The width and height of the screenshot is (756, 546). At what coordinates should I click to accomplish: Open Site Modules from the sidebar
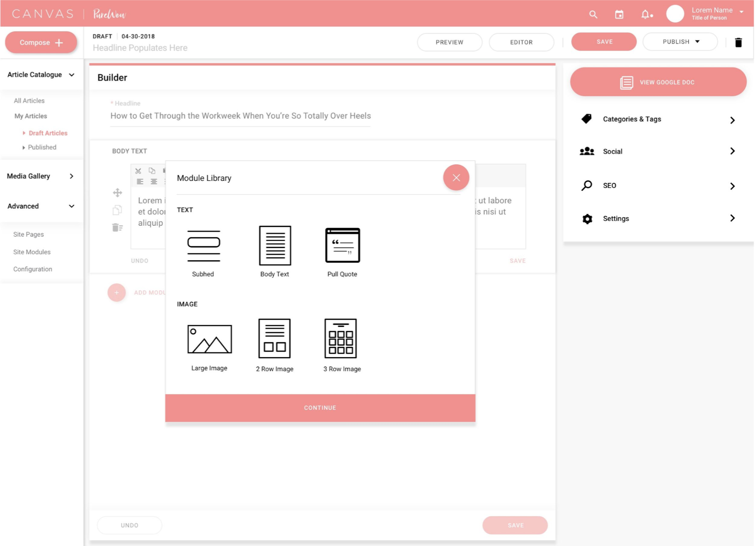click(32, 252)
